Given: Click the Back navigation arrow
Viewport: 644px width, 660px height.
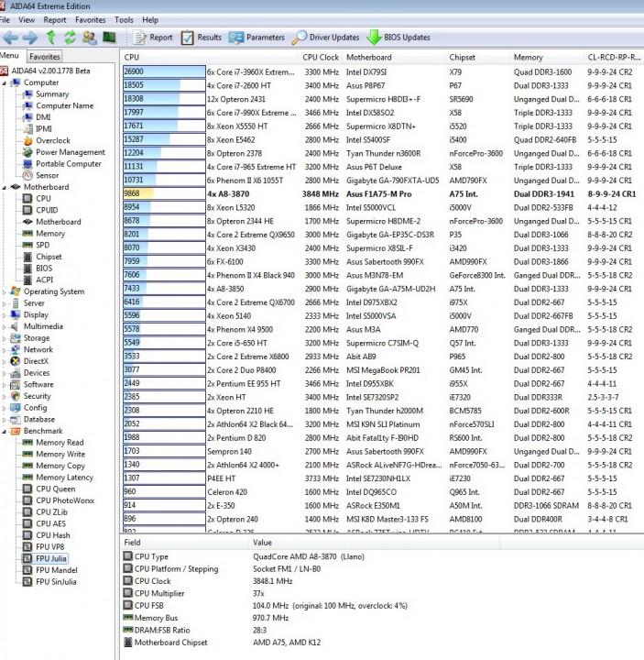Looking at the screenshot, I should click(10, 38).
